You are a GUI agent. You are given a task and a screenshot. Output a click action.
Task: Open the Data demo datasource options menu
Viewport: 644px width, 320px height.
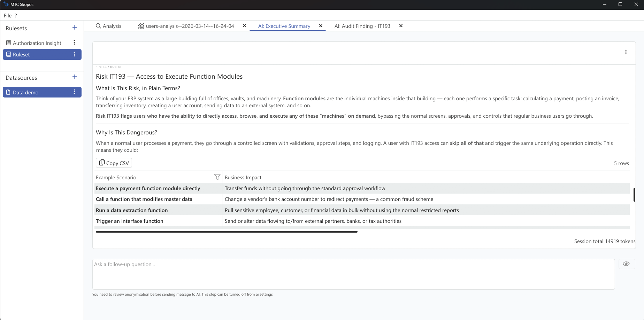pos(74,92)
